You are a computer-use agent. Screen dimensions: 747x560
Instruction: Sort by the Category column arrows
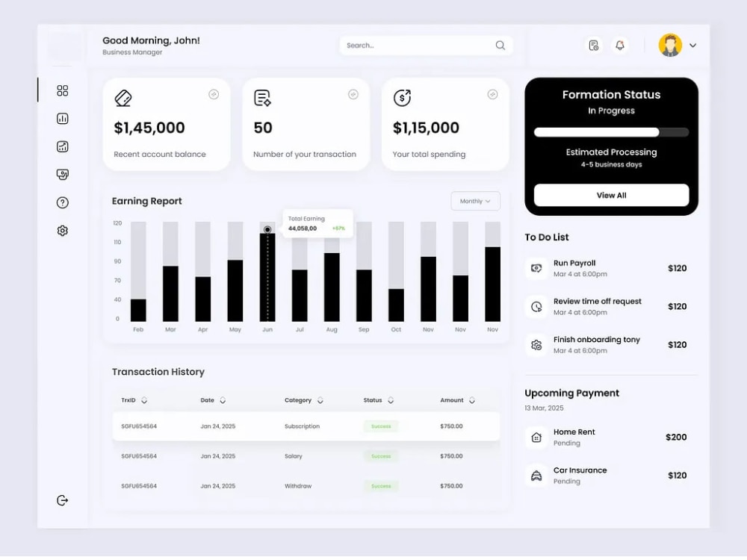pos(320,400)
